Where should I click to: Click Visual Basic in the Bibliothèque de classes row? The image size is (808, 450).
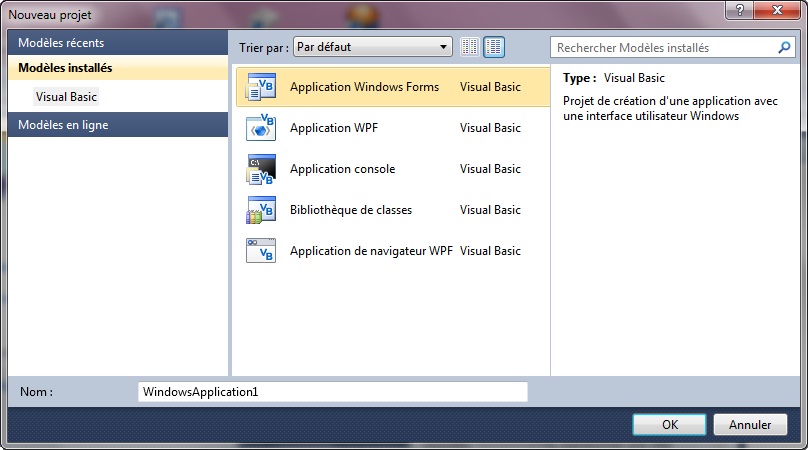tap(490, 210)
